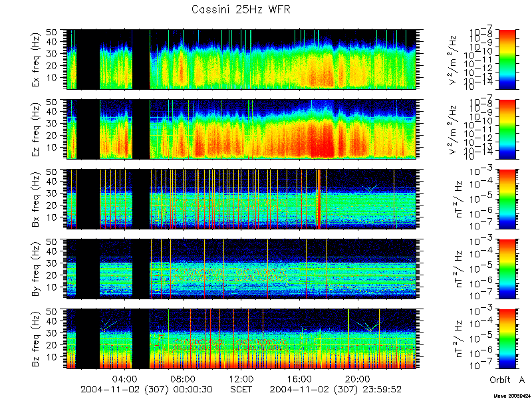532x399 pixels.
Task: Select the "Ez freq (Hz)" axis label
Action: tap(36, 129)
